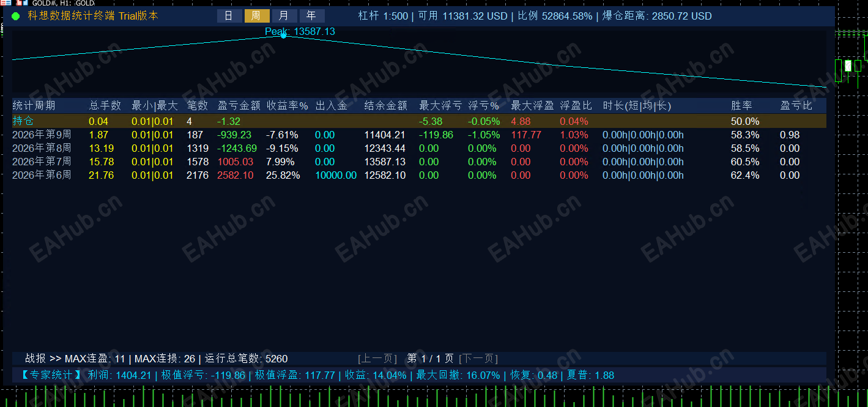Select the 2026年第7周 row
This screenshot has width=868, height=407.
tap(419, 162)
